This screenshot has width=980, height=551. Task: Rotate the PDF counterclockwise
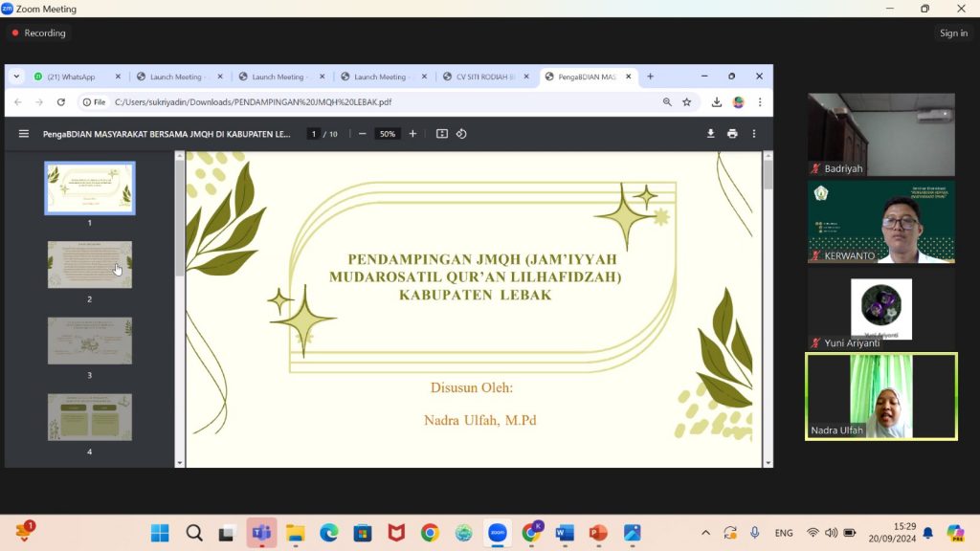pos(461,134)
